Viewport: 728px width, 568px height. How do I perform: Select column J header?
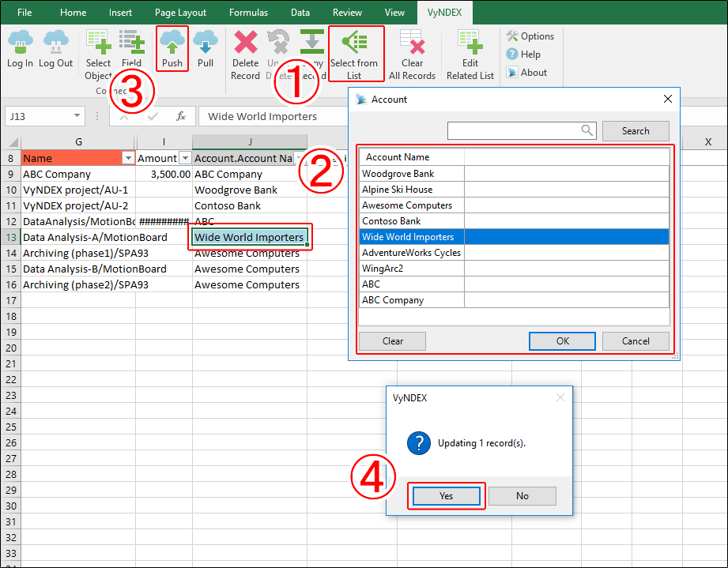(x=249, y=142)
